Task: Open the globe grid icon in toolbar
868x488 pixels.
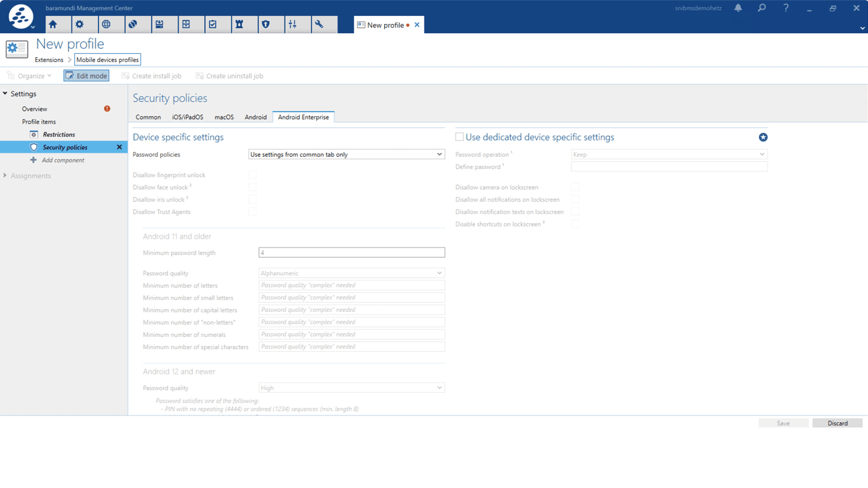Action: click(x=106, y=24)
